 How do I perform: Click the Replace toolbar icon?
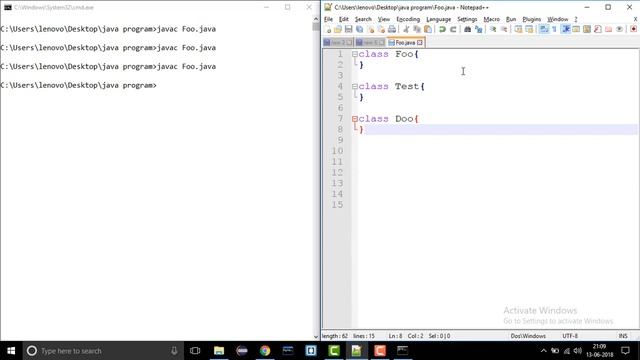click(478, 29)
